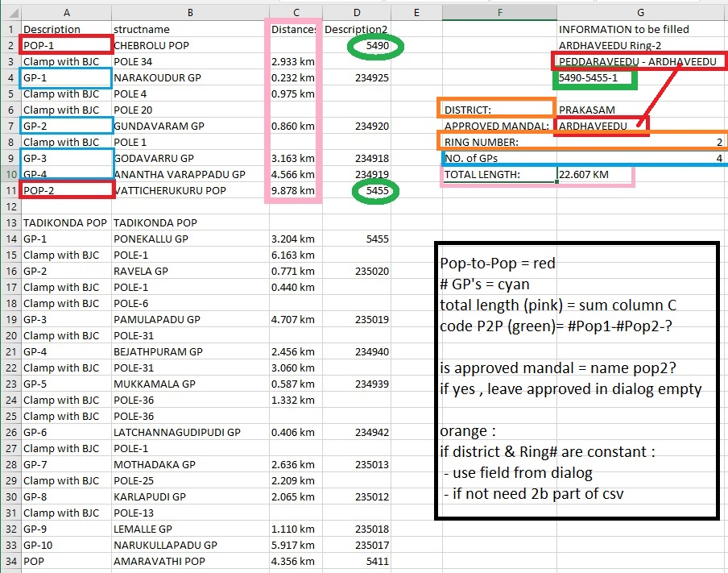Click column F header
Image resolution: width=728 pixels, height=573 pixels.
click(x=499, y=13)
